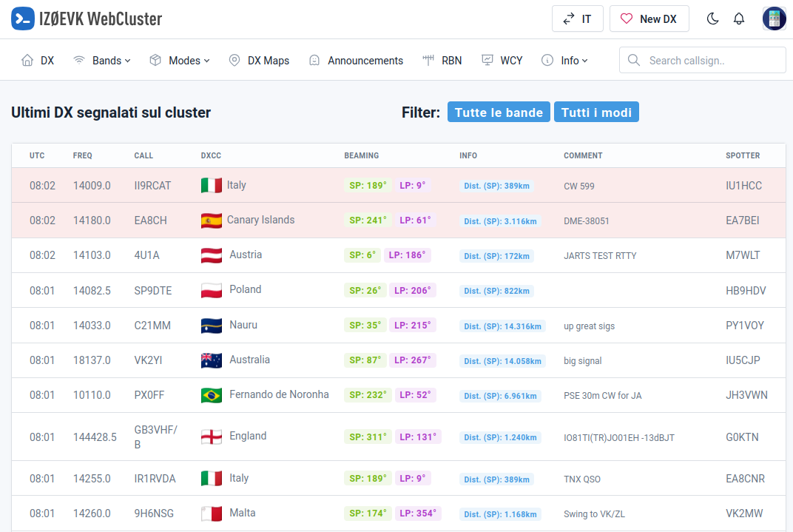Click the Swing to VK/ZL comment

(x=594, y=514)
